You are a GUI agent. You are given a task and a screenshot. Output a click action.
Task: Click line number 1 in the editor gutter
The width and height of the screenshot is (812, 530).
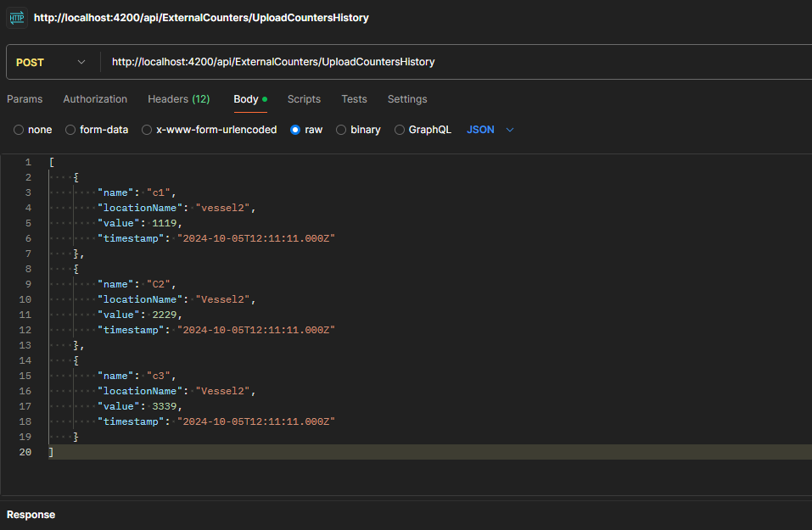[29, 162]
